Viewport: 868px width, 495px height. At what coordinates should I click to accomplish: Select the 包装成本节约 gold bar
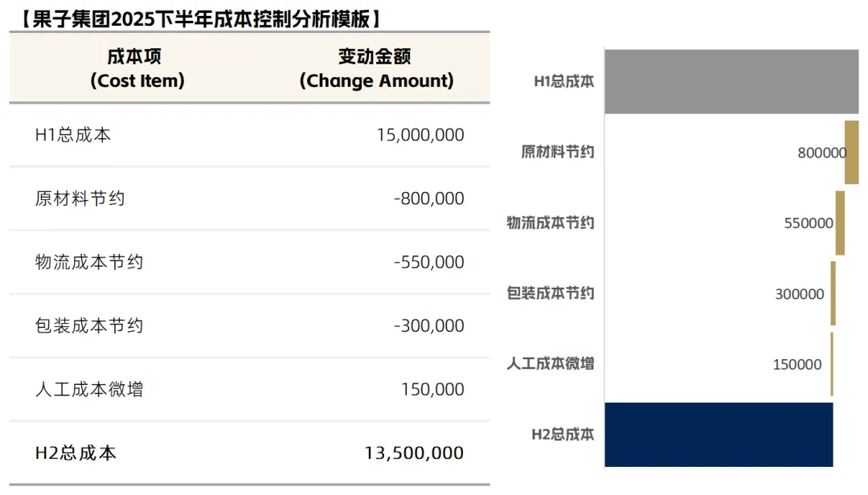coord(833,293)
